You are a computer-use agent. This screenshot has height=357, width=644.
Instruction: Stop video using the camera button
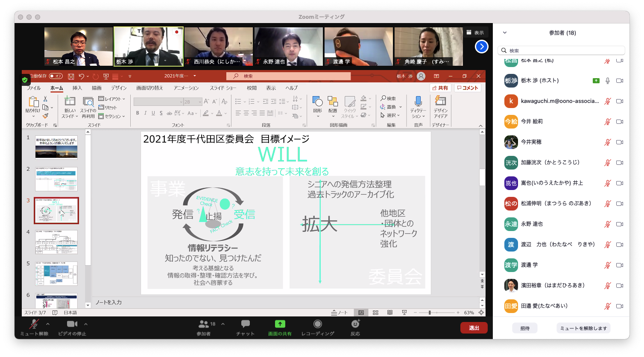[72, 325]
